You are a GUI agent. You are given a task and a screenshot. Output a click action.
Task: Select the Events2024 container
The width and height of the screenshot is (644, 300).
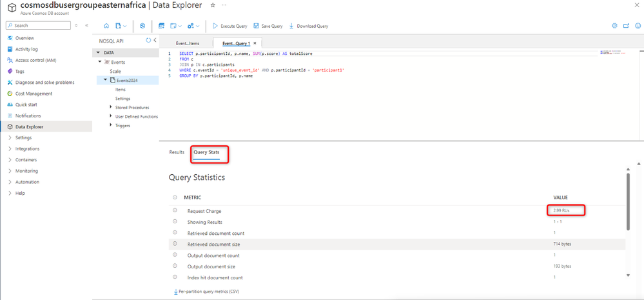(x=128, y=80)
